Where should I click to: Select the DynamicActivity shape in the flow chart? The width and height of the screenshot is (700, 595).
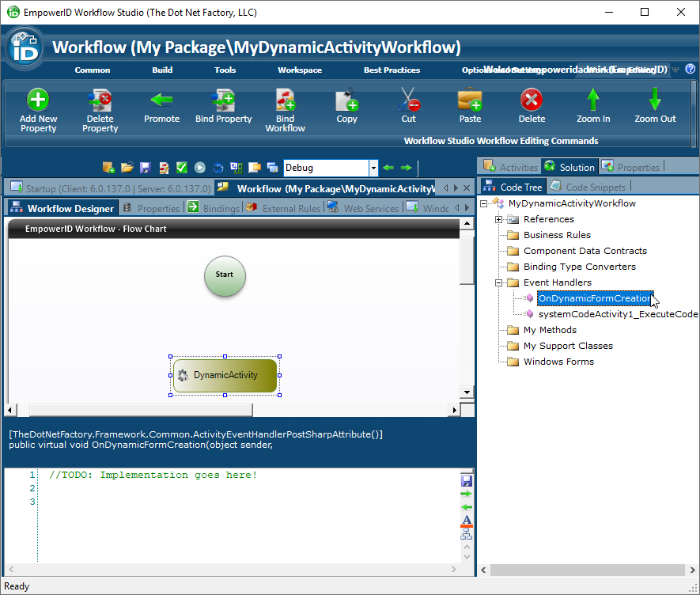[224, 375]
